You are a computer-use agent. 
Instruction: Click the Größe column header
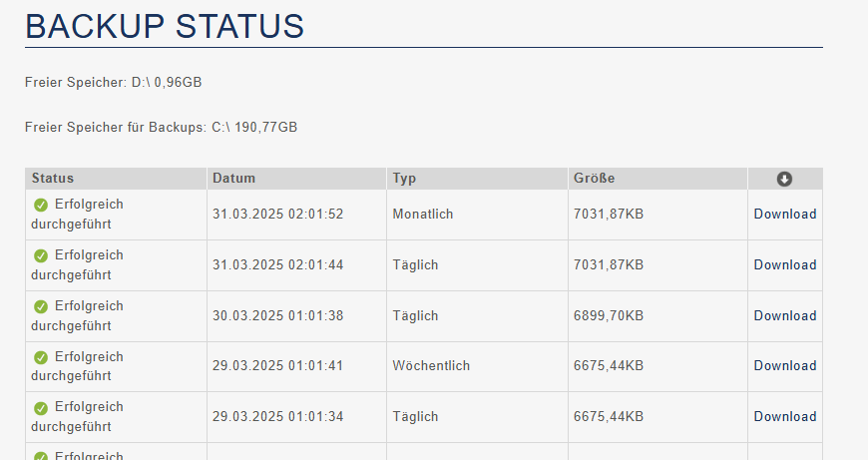click(594, 179)
